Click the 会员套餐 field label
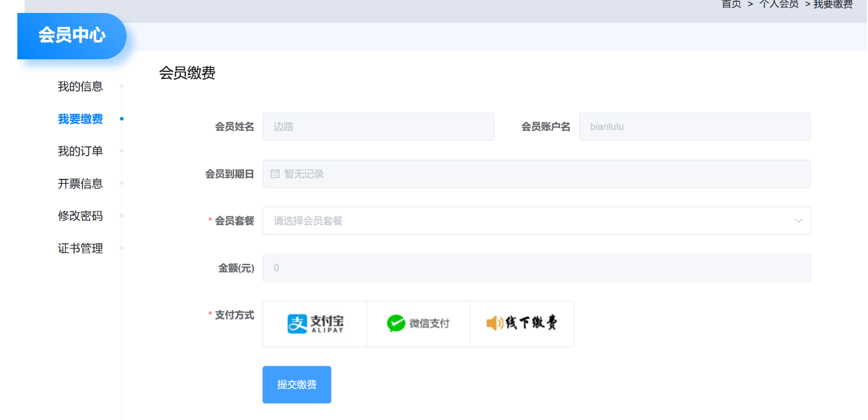868x420 pixels. tap(234, 221)
